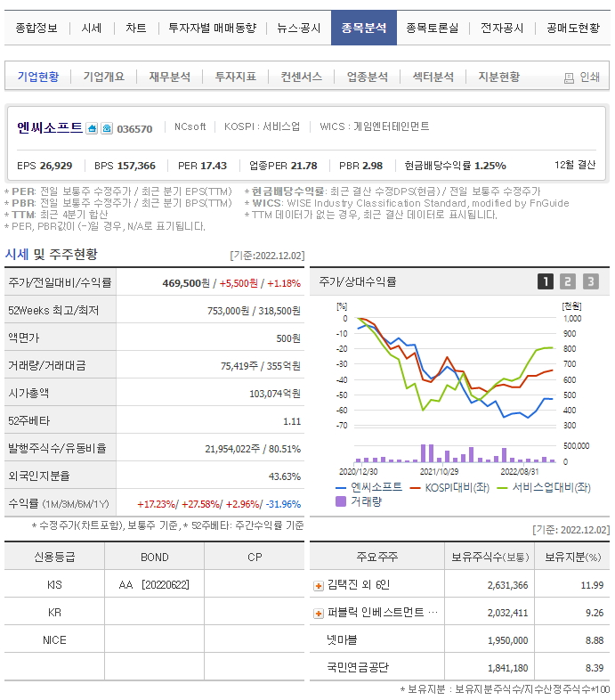Switch chart to view 2
The image size is (615, 700).
pyautogui.click(x=568, y=281)
